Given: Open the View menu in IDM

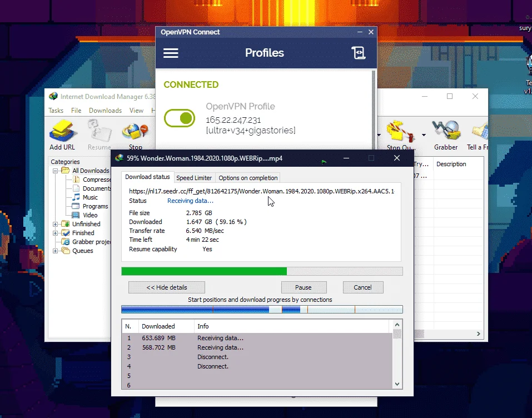Looking at the screenshot, I should (x=136, y=110).
